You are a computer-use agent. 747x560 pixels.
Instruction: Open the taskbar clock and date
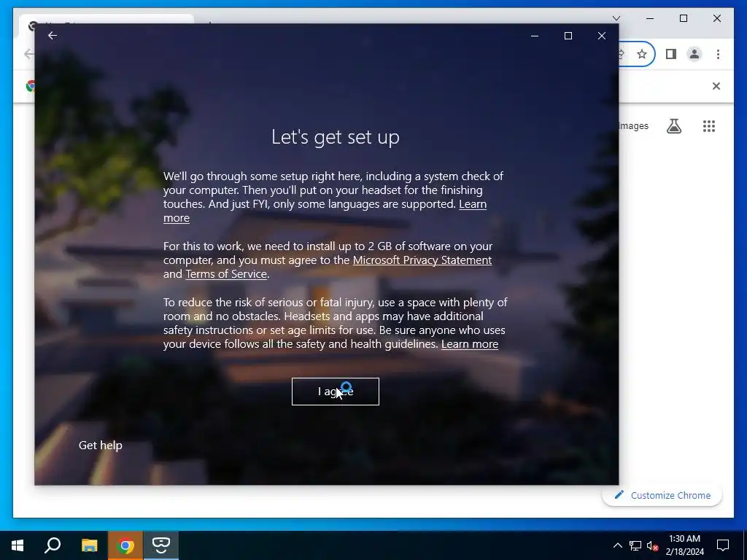[x=684, y=545]
